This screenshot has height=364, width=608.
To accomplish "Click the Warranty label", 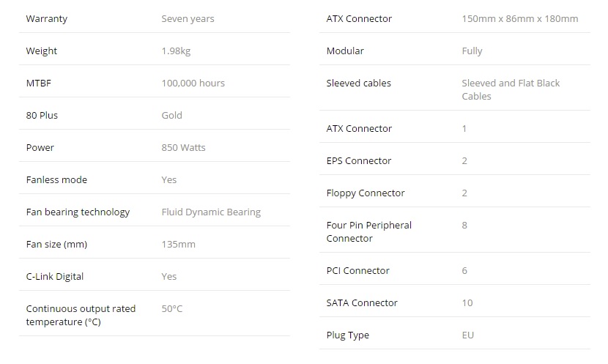I will pos(46,19).
